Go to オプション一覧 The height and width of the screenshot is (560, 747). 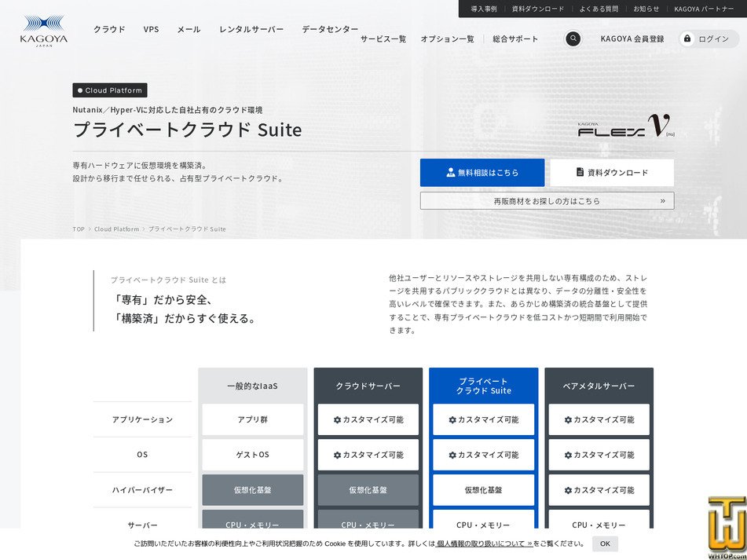pyautogui.click(x=447, y=39)
